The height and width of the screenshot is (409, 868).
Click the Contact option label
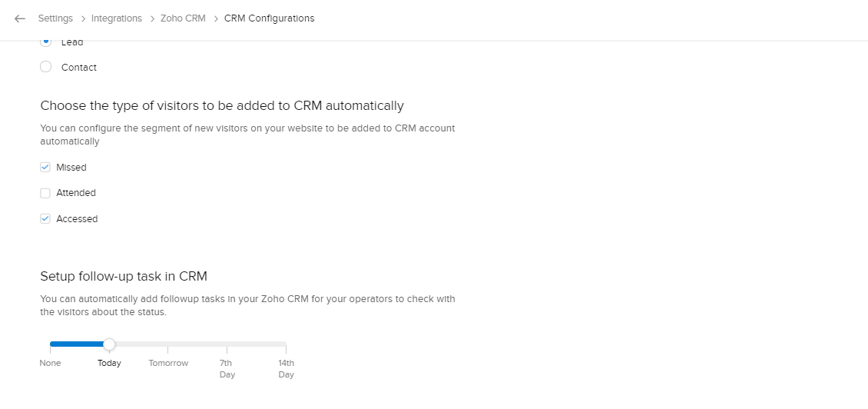pos(79,68)
